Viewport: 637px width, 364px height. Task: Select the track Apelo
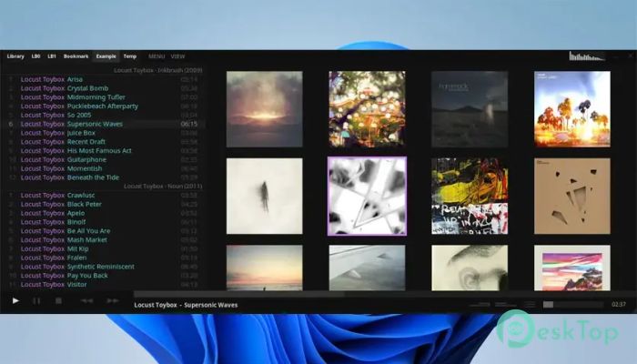pos(104,213)
